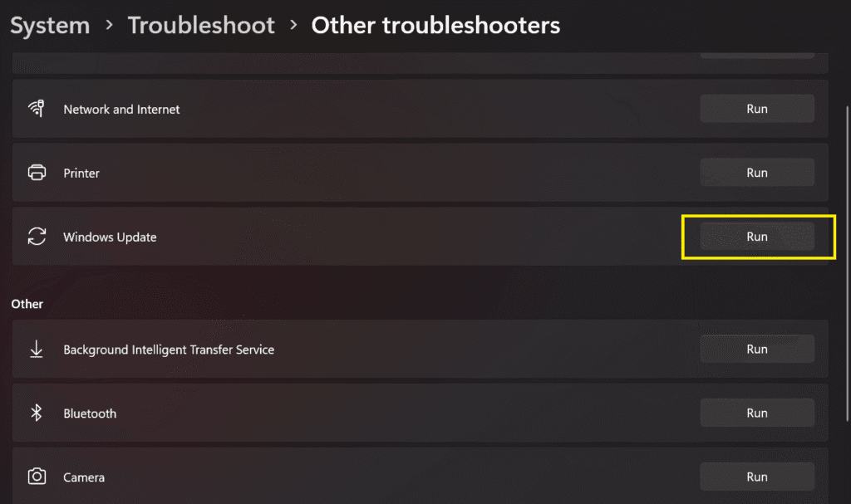The height and width of the screenshot is (504, 851).
Task: Click the Windows Update sync icon
Action: coord(37,236)
